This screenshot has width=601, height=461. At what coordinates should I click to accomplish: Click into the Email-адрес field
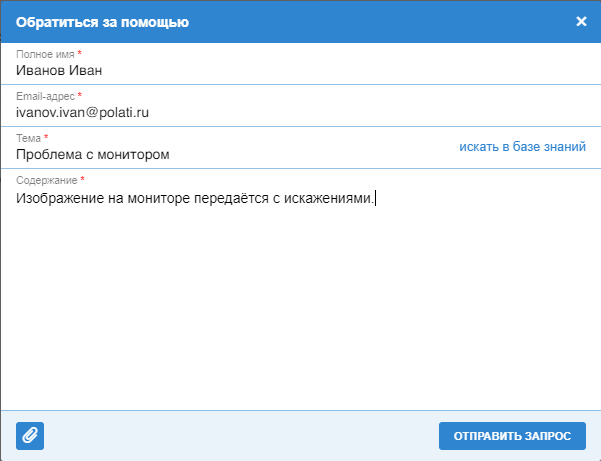click(x=300, y=113)
